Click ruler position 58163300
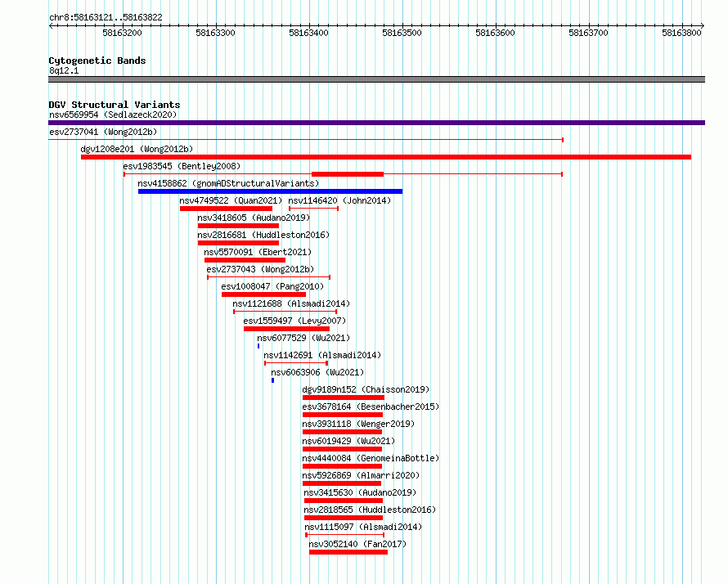Image resolution: width=728 pixels, height=584 pixels. tap(215, 33)
